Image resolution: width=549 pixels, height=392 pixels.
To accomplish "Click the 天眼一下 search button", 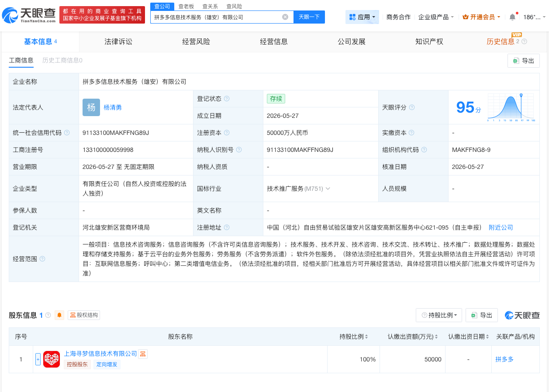I will coord(309,17).
